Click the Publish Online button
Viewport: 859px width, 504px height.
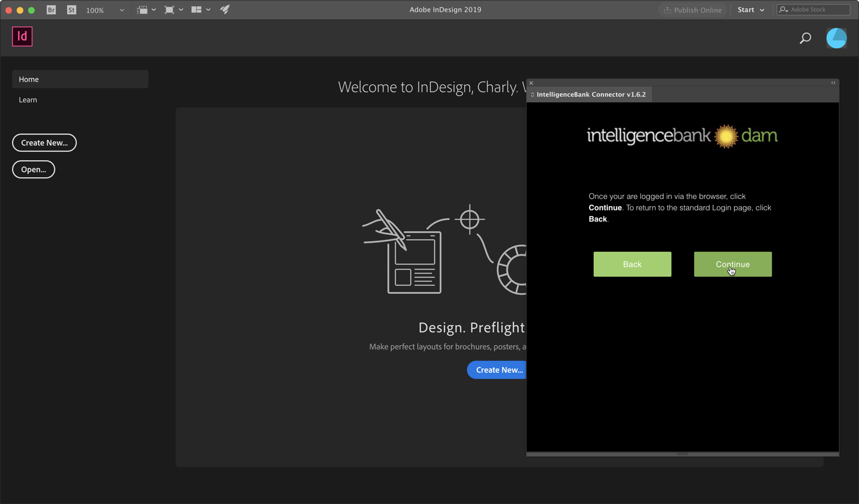coord(693,10)
